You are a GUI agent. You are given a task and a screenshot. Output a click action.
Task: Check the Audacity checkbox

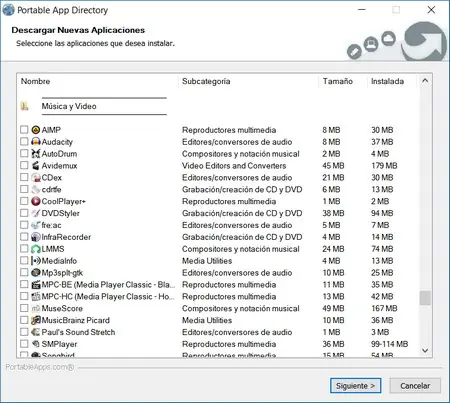(x=24, y=141)
